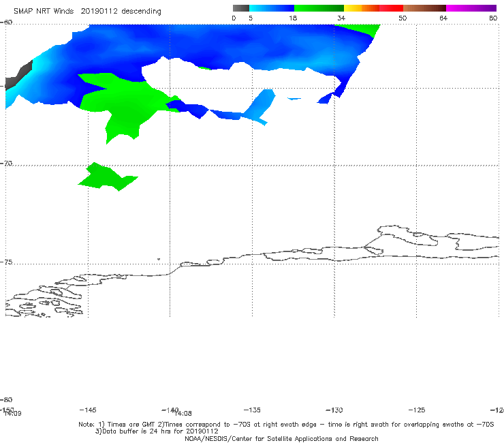Click the longitude label '-135'
This screenshot has width=504, height=443.
point(252,410)
